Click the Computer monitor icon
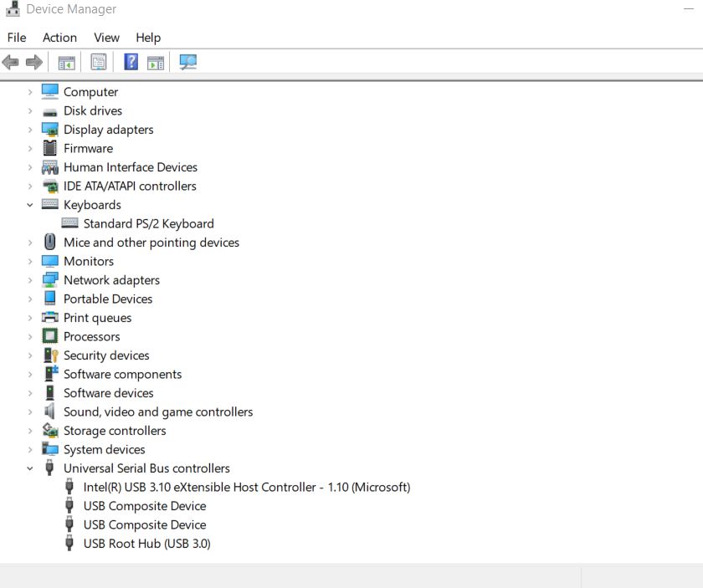 click(49, 91)
